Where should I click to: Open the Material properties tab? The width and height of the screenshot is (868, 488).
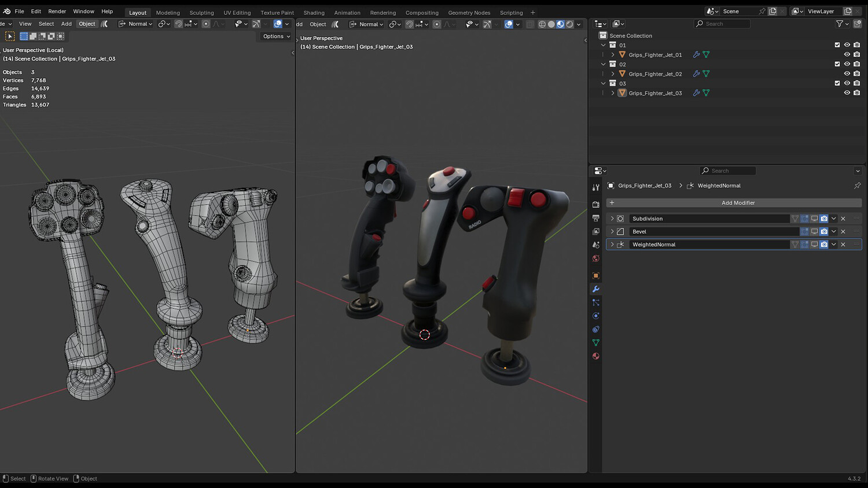pos(595,356)
